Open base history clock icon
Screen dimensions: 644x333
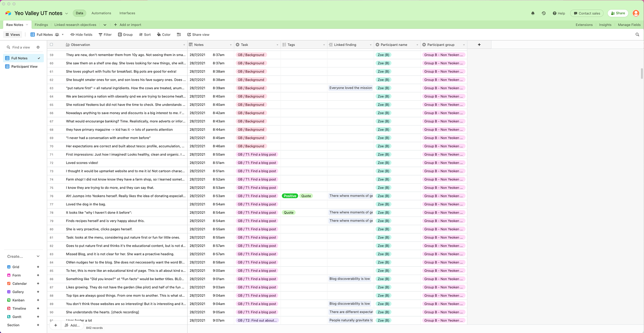point(544,13)
